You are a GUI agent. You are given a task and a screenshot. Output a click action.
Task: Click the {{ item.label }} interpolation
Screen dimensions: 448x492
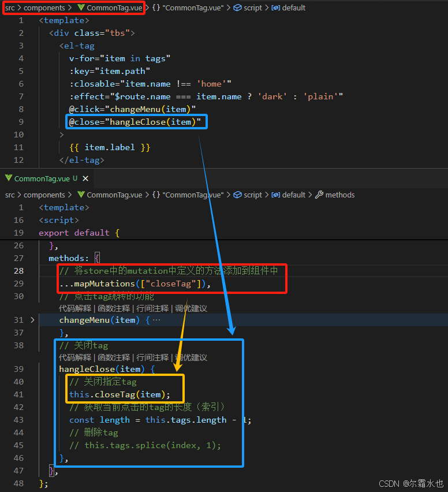click(x=110, y=147)
